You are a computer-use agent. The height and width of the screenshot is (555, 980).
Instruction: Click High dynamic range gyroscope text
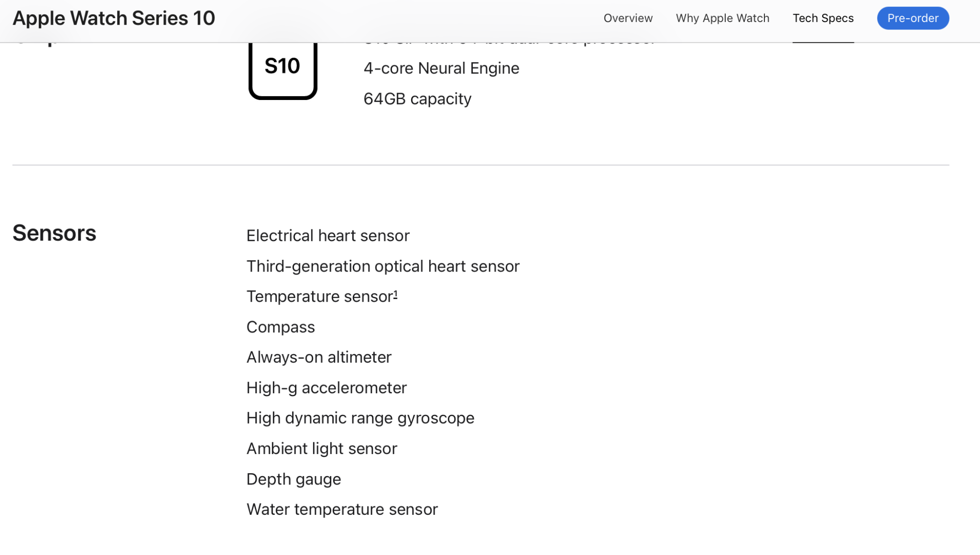tap(360, 418)
